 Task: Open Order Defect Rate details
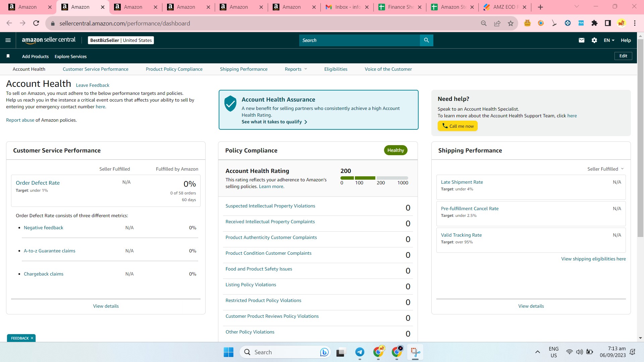[38, 183]
